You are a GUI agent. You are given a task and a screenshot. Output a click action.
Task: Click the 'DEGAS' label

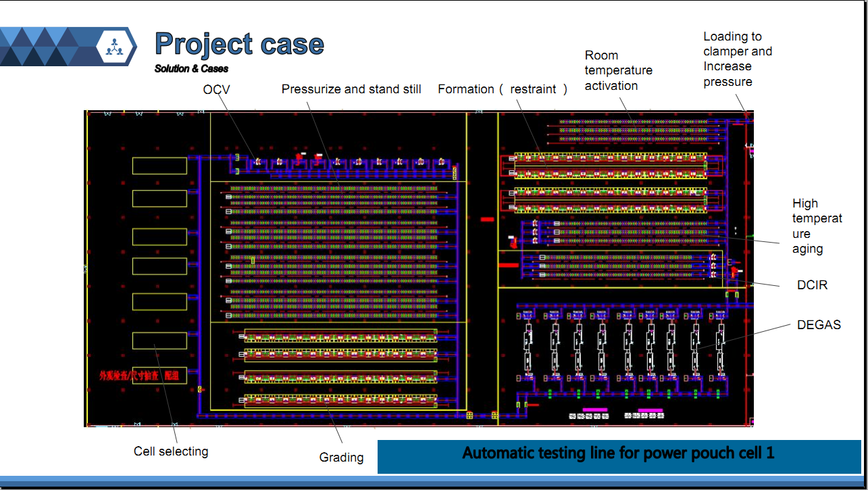pyautogui.click(x=819, y=325)
